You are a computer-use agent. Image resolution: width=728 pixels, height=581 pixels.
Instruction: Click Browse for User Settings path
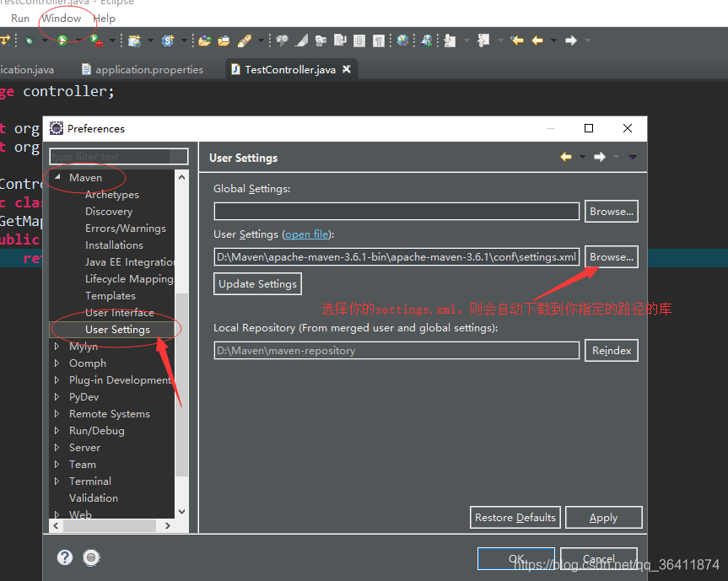612,257
